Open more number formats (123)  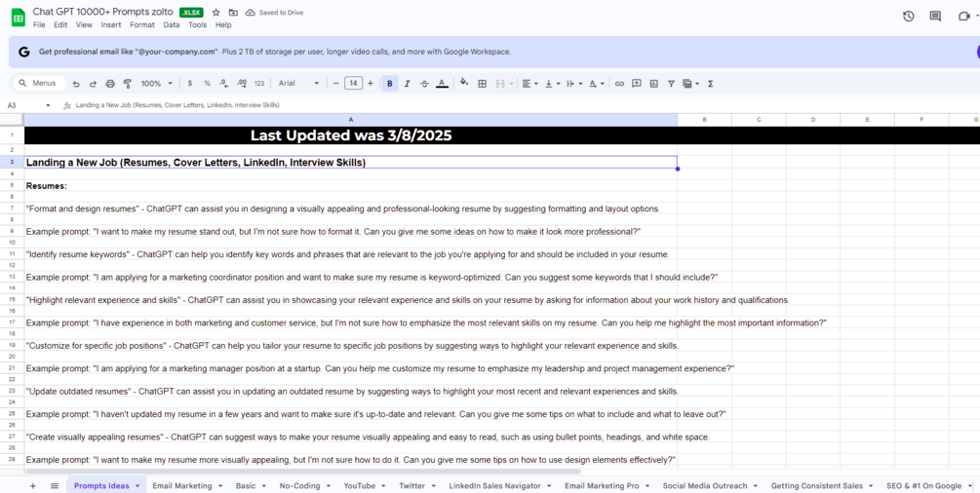[x=259, y=83]
